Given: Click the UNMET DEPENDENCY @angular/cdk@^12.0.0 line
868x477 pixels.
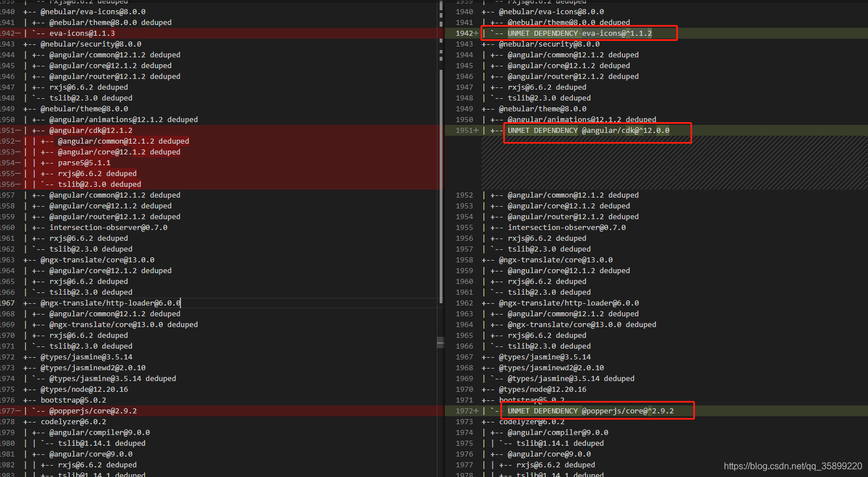Looking at the screenshot, I should click(x=588, y=131).
